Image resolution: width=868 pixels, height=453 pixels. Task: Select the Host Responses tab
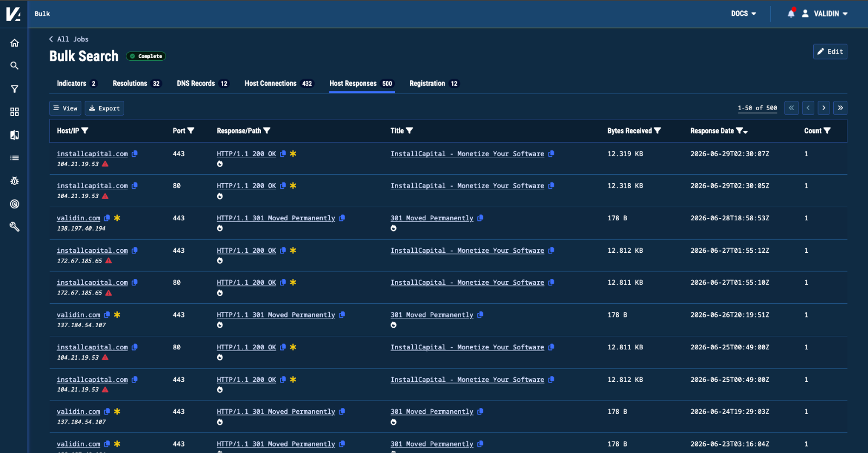tap(361, 84)
